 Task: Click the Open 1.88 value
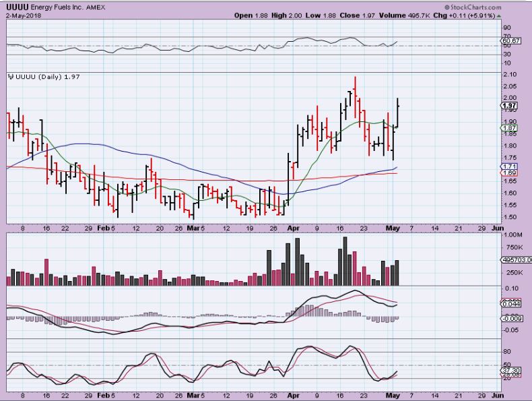point(251,16)
